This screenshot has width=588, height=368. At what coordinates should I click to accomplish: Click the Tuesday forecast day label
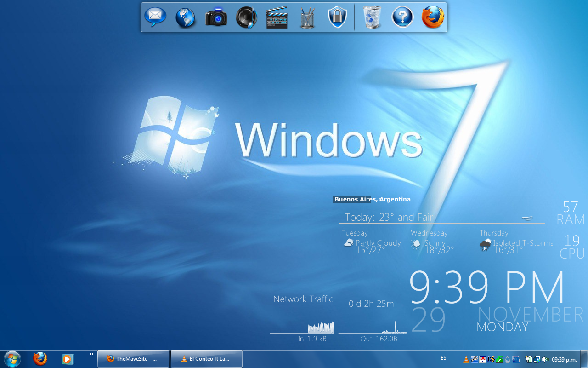pos(355,233)
